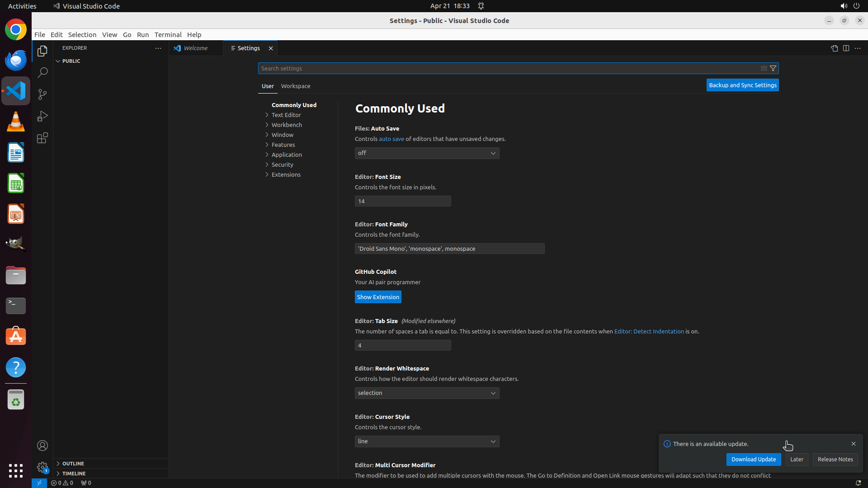Open Run and Debug view
Screen dimensions: 868x488
point(42,116)
